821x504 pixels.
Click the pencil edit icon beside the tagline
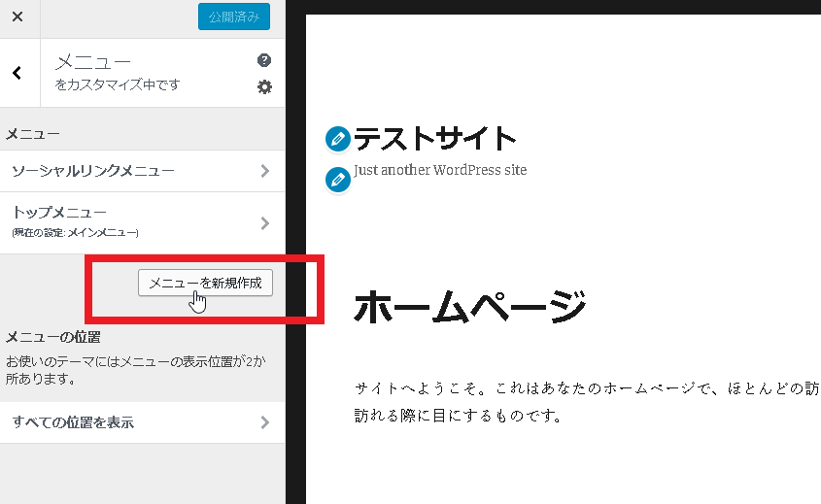337,179
